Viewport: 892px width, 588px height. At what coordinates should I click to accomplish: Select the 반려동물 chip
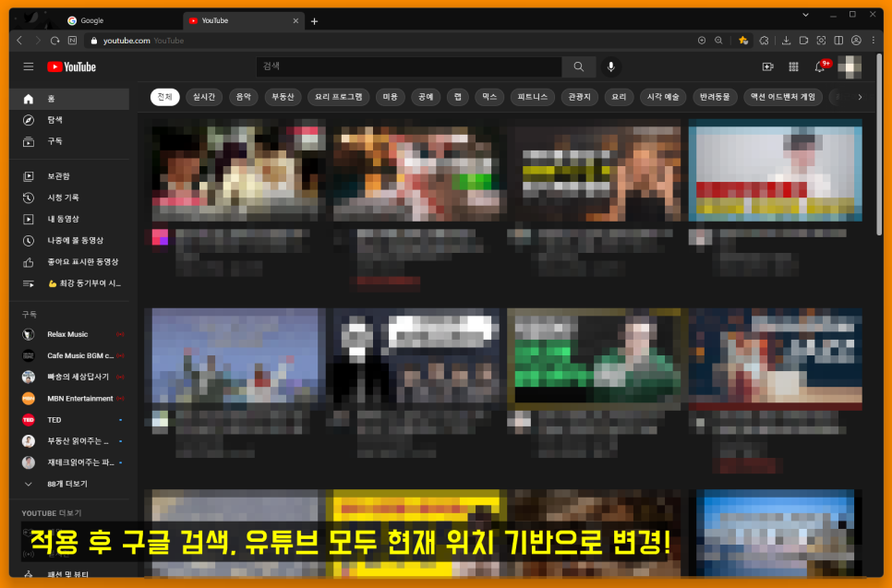[x=715, y=97]
